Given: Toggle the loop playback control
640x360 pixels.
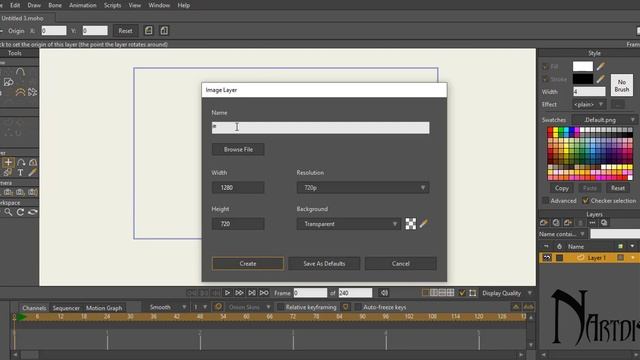Looking at the screenshot, I should [264, 293].
